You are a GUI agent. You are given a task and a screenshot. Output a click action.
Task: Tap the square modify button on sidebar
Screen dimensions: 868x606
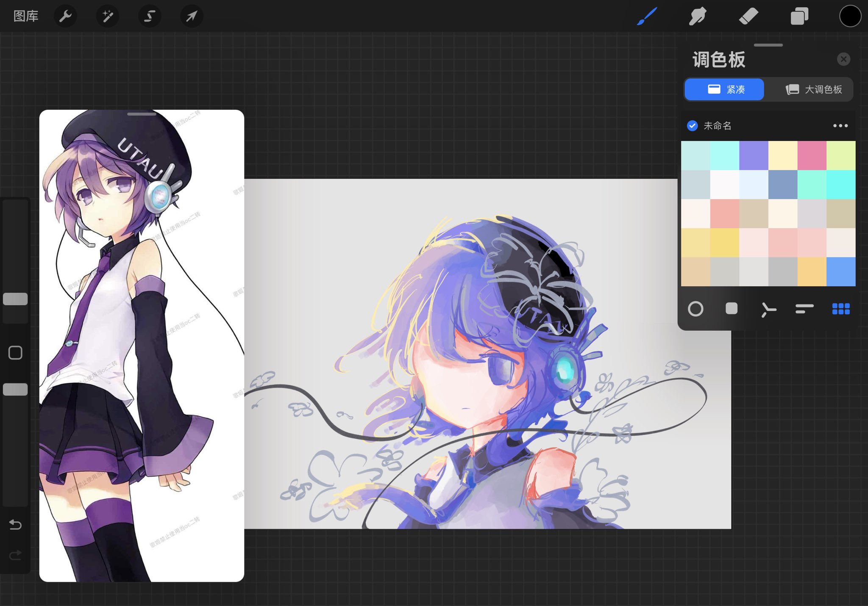click(15, 352)
